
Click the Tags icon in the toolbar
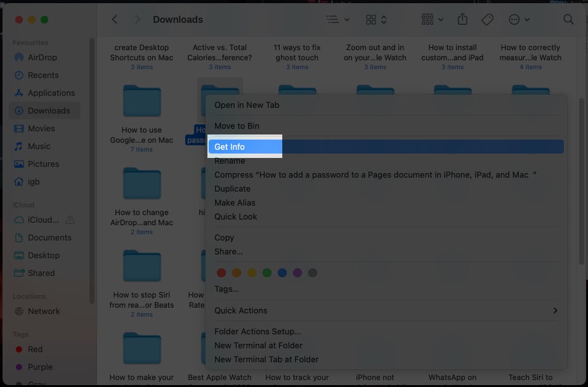tap(487, 19)
